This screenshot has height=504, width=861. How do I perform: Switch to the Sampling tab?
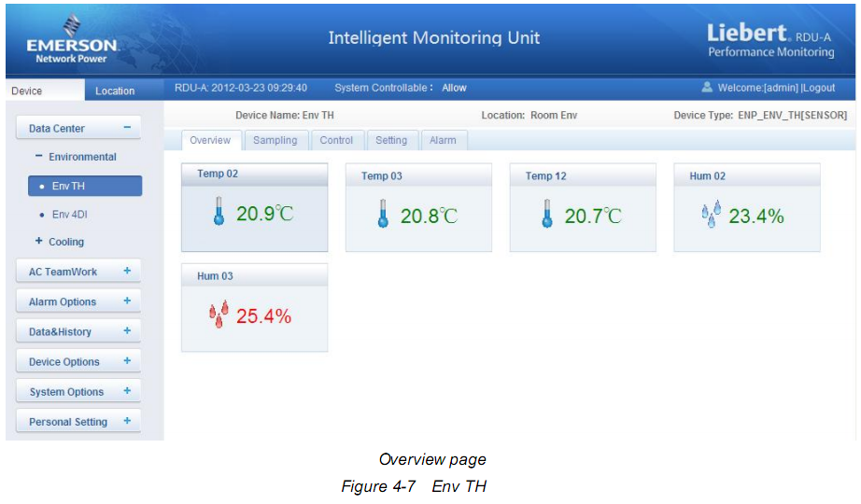point(275,141)
